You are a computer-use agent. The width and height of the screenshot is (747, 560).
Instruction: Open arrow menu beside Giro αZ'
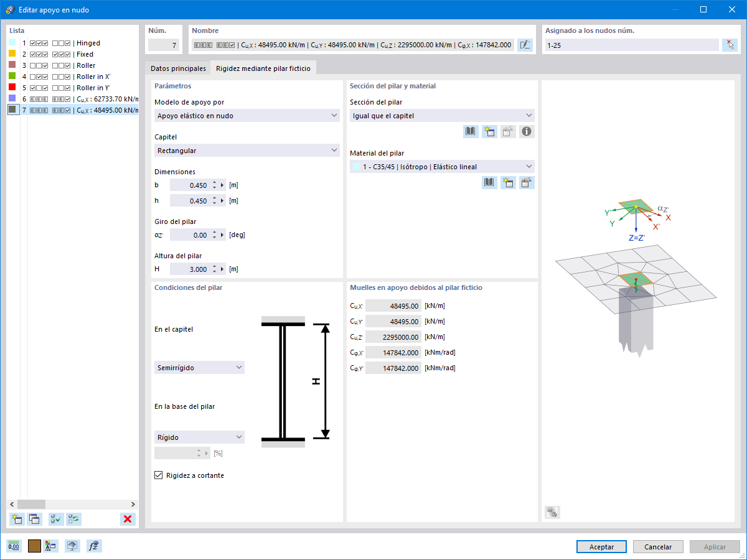(x=222, y=235)
